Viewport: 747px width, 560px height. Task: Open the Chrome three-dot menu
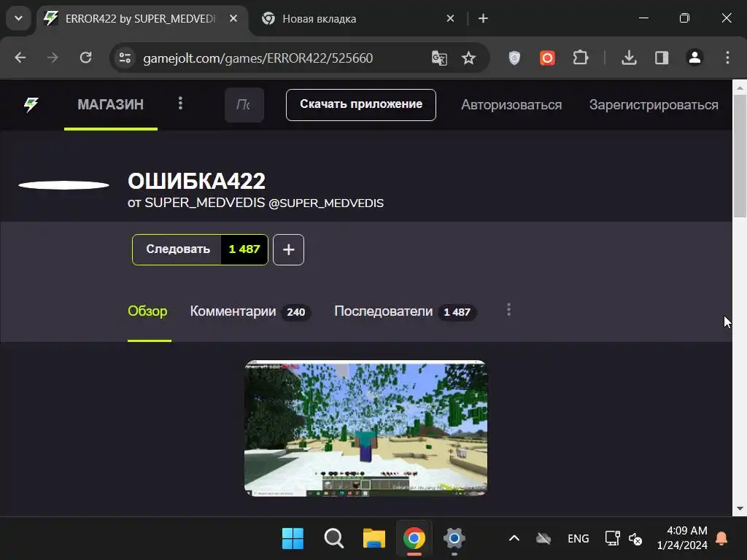pyautogui.click(x=727, y=58)
